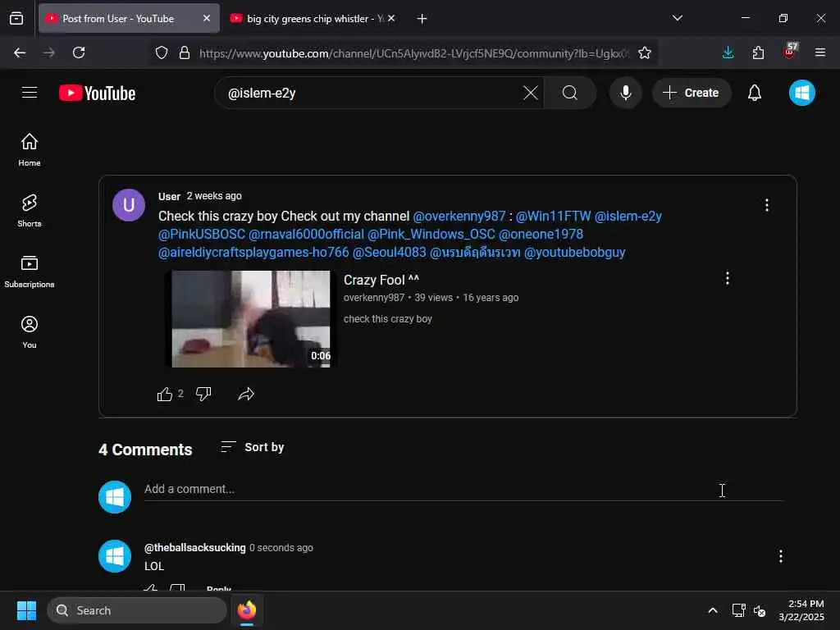Click the @Win11FTW mention
Image resolution: width=840 pixels, height=630 pixels.
pyautogui.click(x=553, y=216)
